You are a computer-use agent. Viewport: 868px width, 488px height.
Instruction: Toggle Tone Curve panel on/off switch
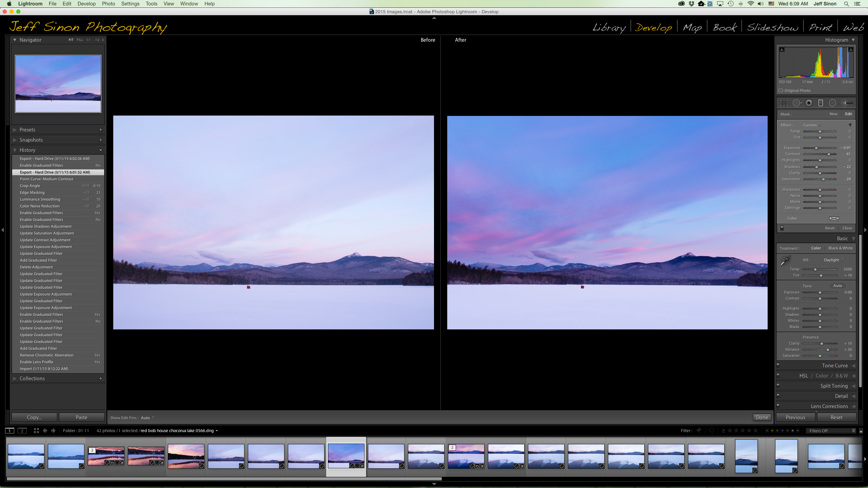(x=778, y=366)
